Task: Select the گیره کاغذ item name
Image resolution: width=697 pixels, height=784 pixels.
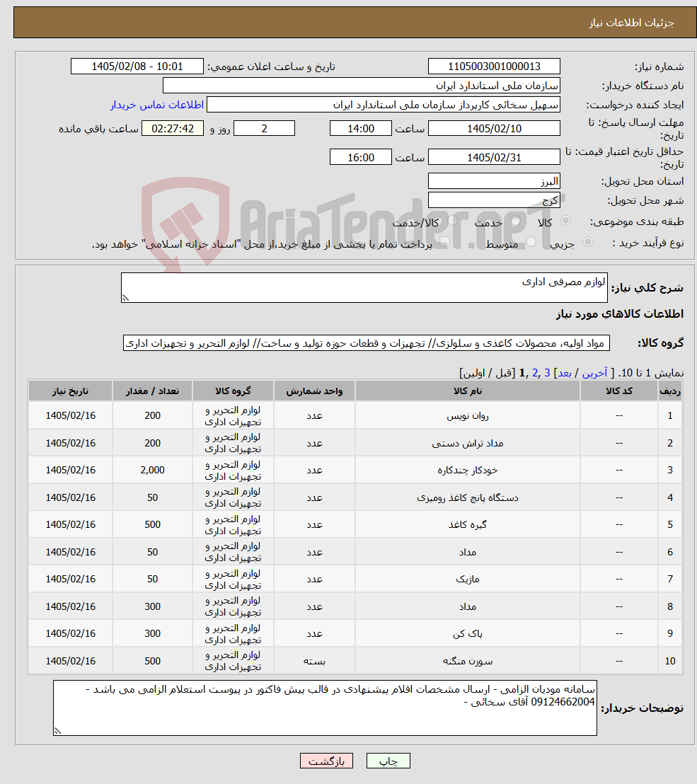Action: click(468, 524)
